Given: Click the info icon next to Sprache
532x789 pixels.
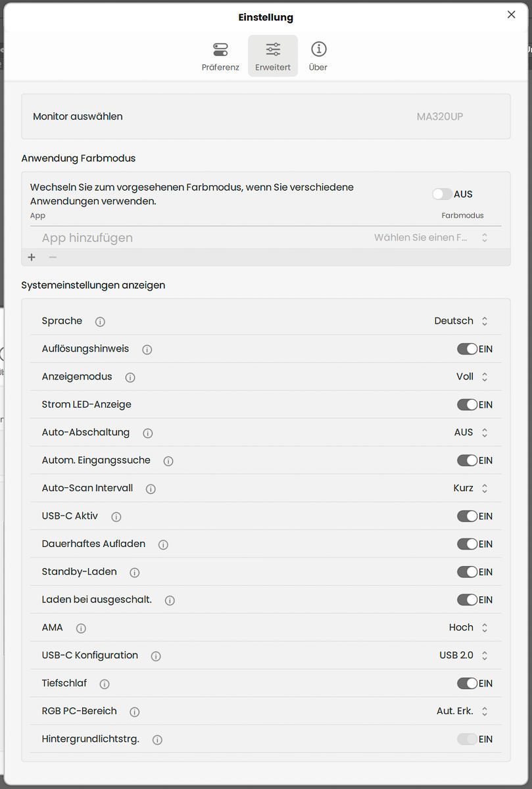Looking at the screenshot, I should 100,322.
